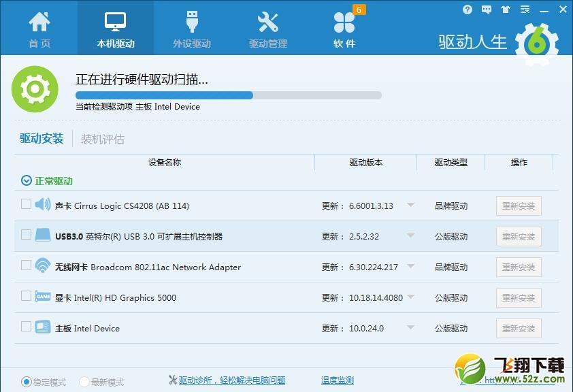Open the main menu list icon
Image resolution: width=573 pixels, height=392 pixels.
coord(525,10)
